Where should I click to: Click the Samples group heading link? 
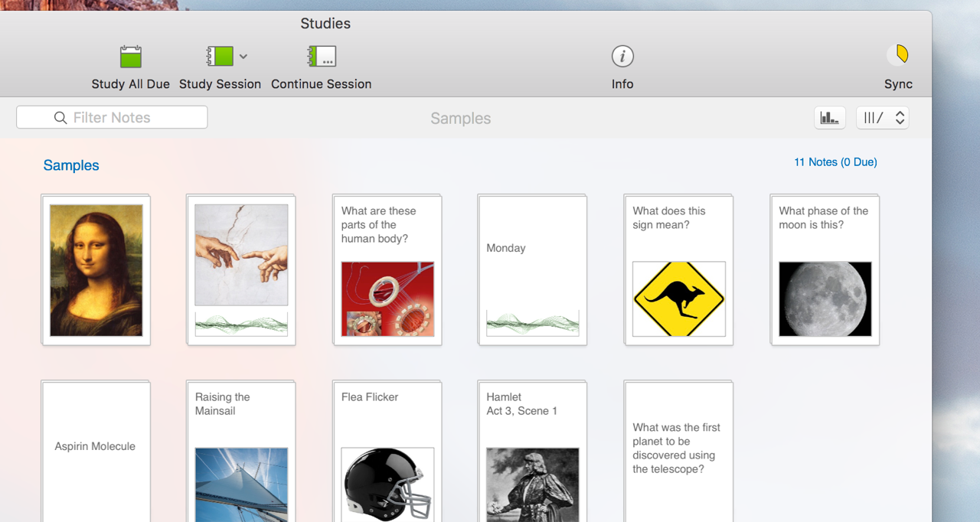71,165
